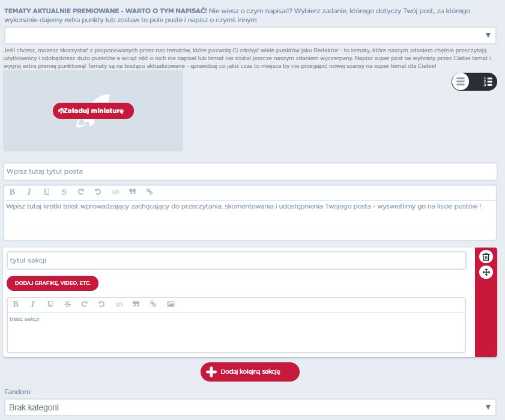Focus the post title input field
This screenshot has height=420, width=505.
coord(250,171)
